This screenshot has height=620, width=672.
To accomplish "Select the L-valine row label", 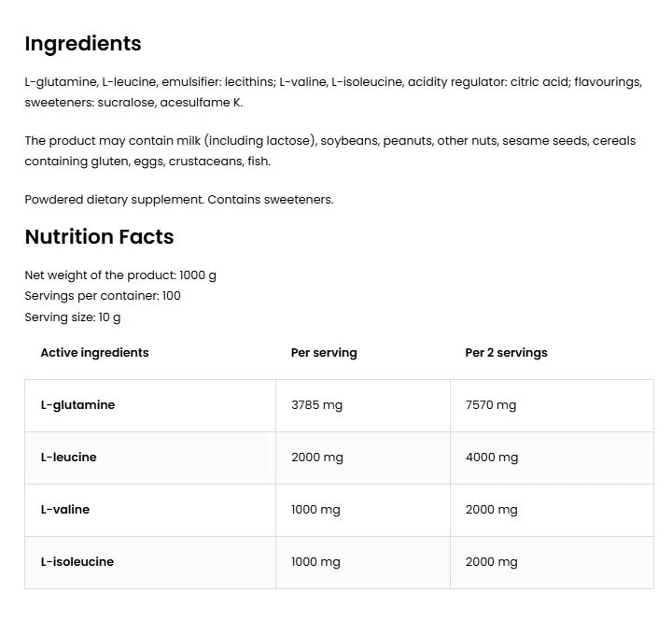I will [x=65, y=510].
